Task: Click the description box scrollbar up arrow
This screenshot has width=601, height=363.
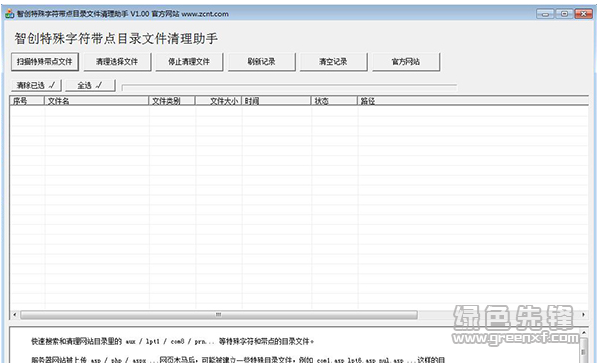Action: pyautogui.click(x=583, y=333)
